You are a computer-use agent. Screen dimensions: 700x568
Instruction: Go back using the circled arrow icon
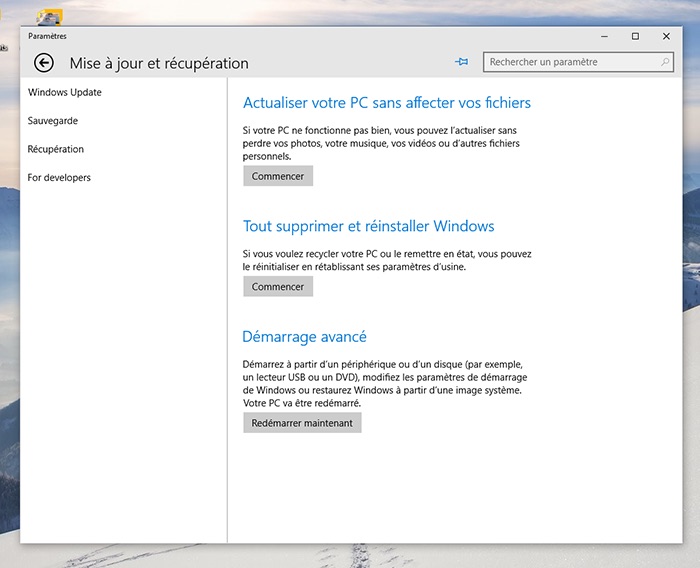tap(44, 63)
